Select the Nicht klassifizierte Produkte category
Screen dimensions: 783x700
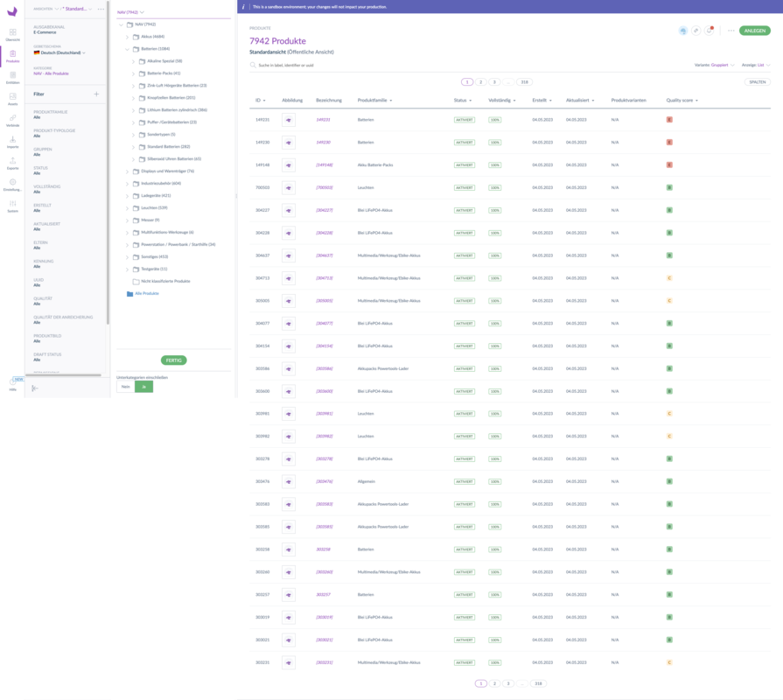coord(165,281)
